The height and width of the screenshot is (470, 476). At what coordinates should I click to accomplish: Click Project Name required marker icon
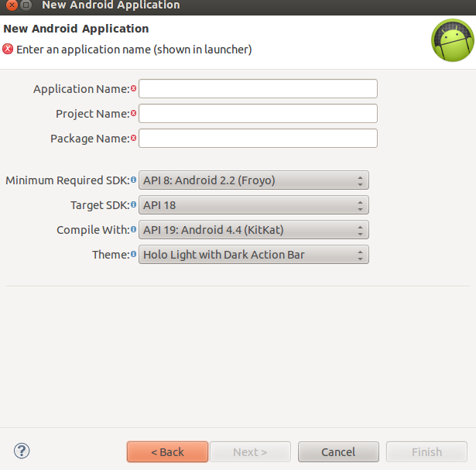[133, 114]
